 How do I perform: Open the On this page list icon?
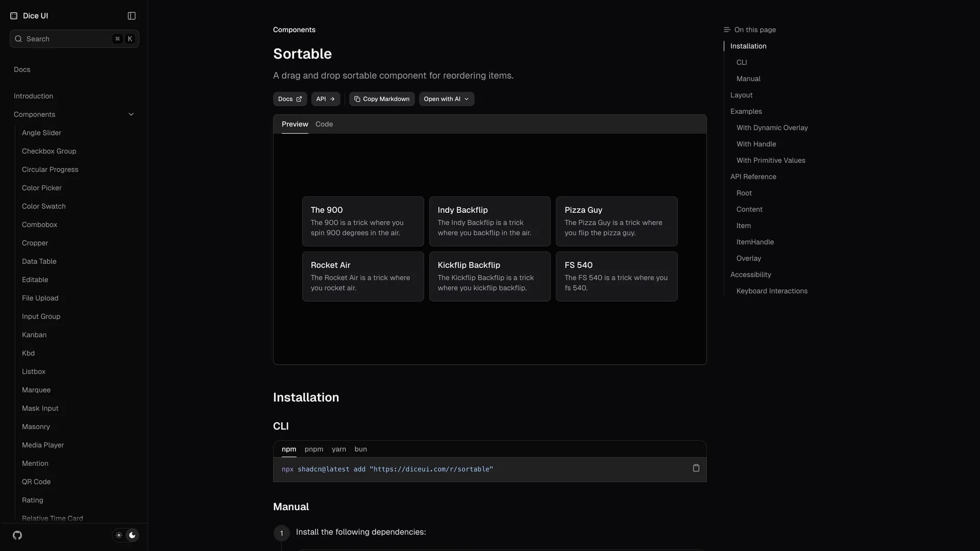(x=726, y=30)
